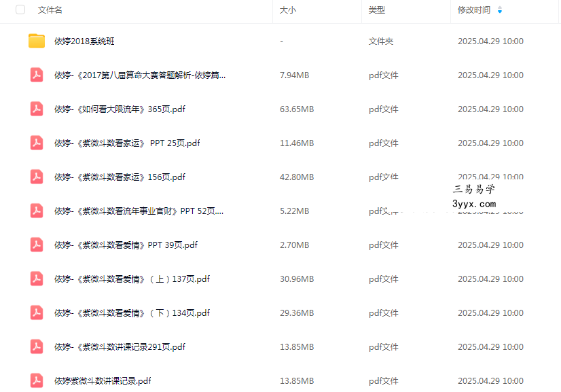Click the 2.70MB size value
Image resolution: width=561 pixels, height=392 pixels.
click(295, 245)
